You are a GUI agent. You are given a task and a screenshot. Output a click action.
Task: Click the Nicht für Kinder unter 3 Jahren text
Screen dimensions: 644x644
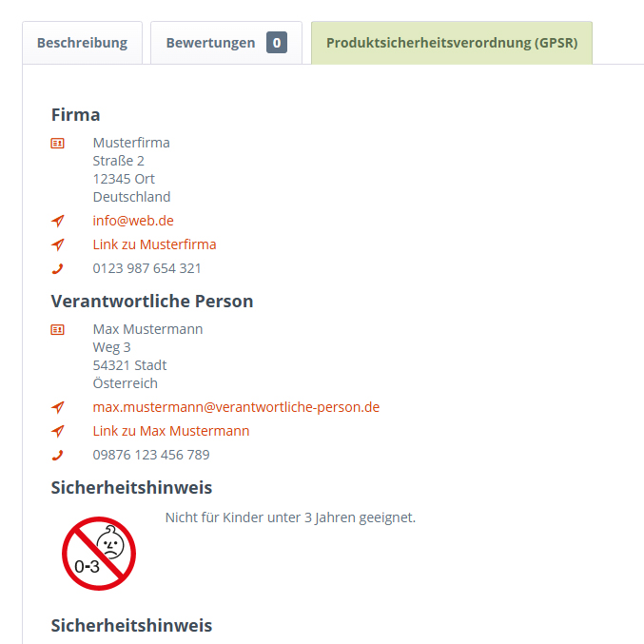290,517
